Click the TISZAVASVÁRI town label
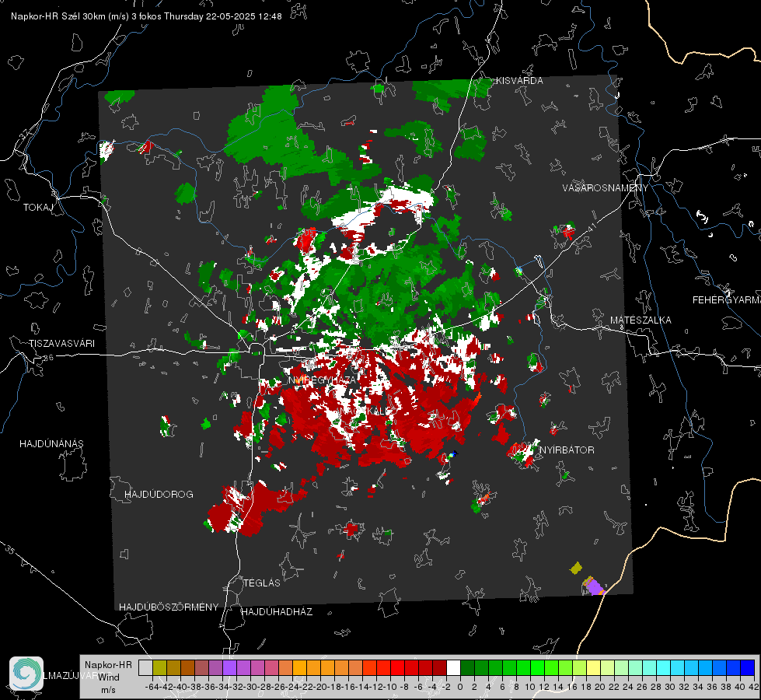 click(61, 344)
